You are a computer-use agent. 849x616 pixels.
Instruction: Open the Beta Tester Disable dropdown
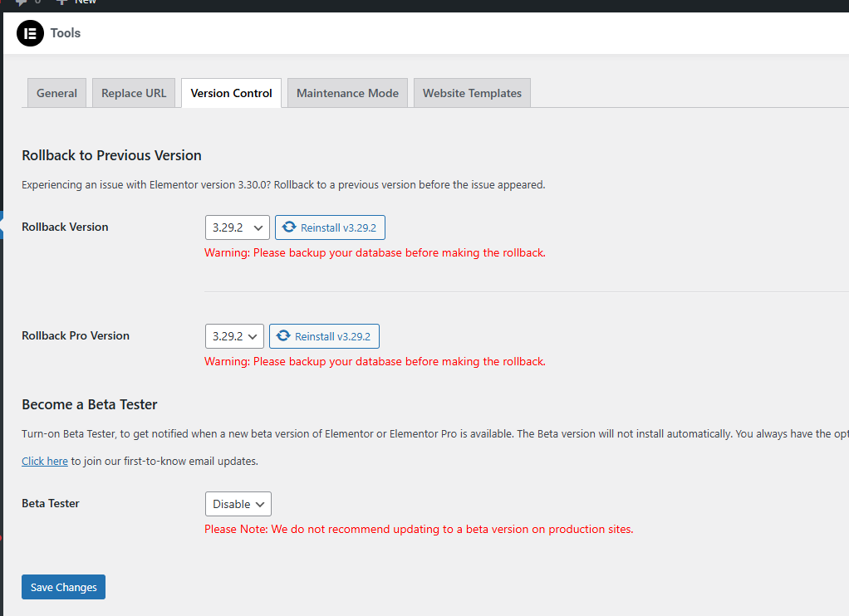point(238,504)
